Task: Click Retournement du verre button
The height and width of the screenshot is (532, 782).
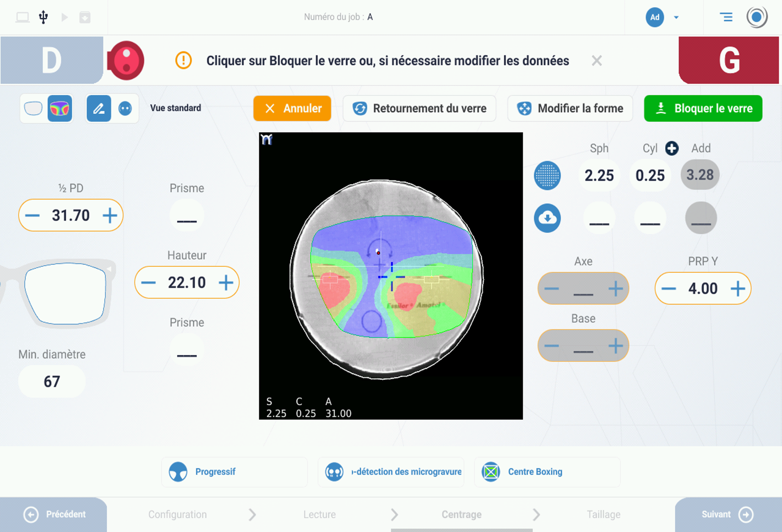Action: click(419, 108)
